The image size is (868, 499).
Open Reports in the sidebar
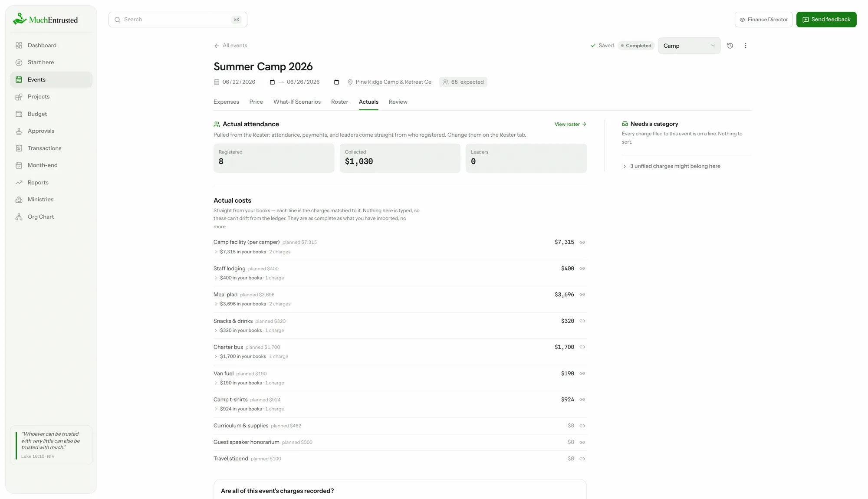tap(51, 183)
